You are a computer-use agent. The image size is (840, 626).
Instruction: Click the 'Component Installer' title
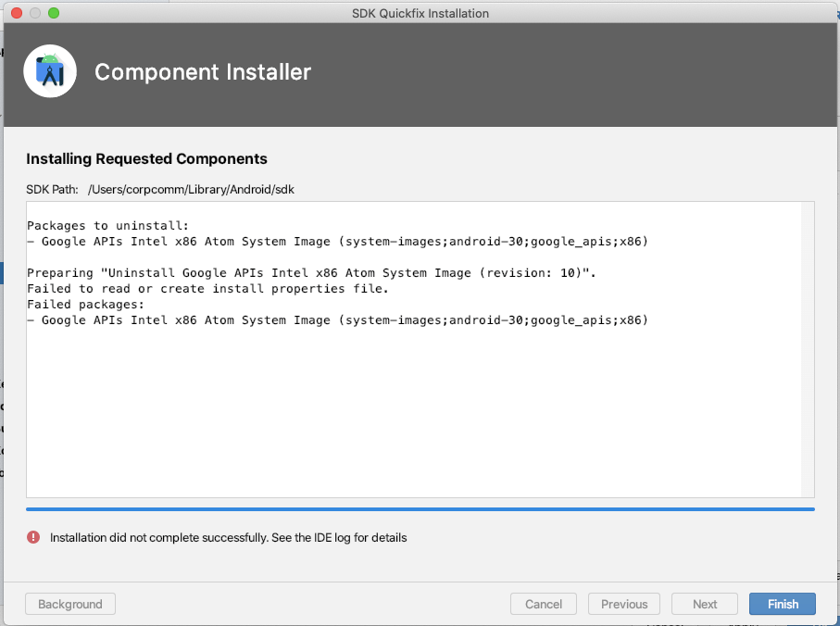tap(203, 71)
